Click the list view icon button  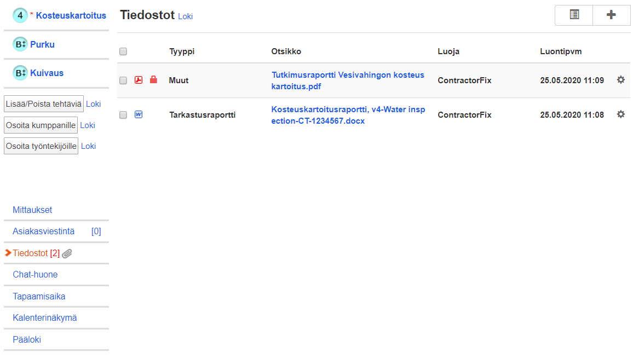(574, 15)
